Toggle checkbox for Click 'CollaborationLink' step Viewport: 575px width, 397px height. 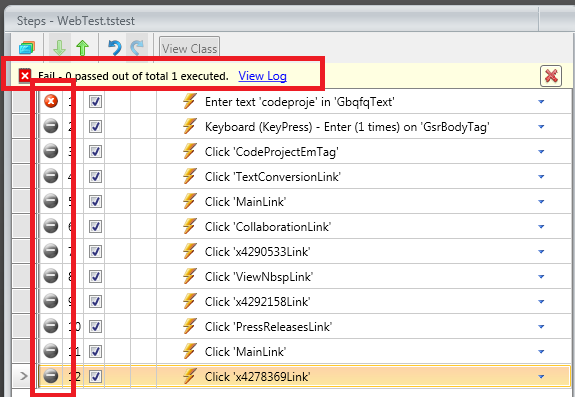tap(95, 227)
